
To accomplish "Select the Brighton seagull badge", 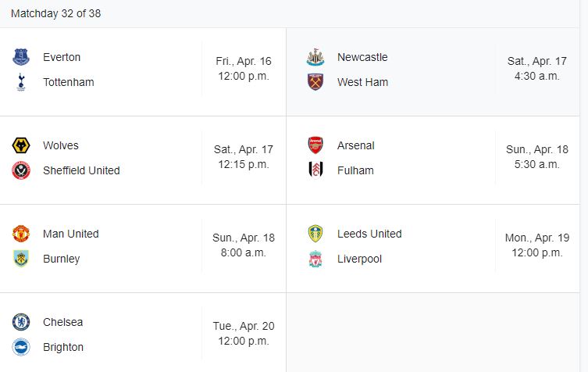I will click(x=21, y=347).
